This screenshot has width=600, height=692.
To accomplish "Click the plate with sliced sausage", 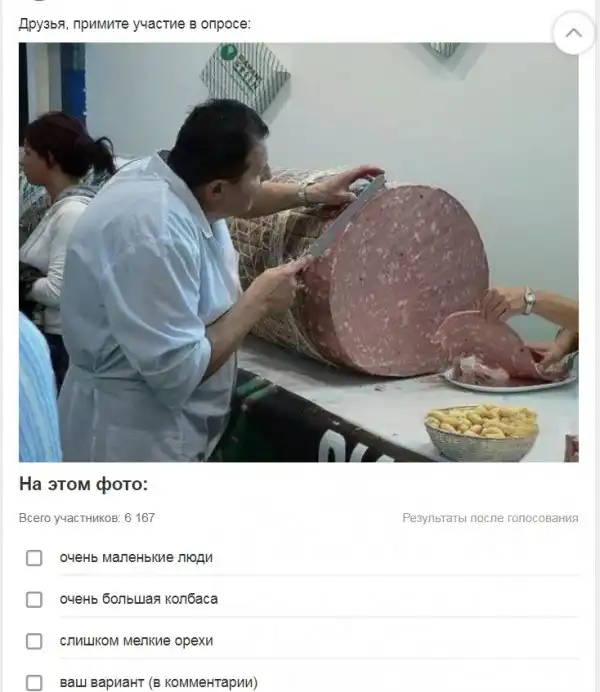I will click(x=511, y=375).
